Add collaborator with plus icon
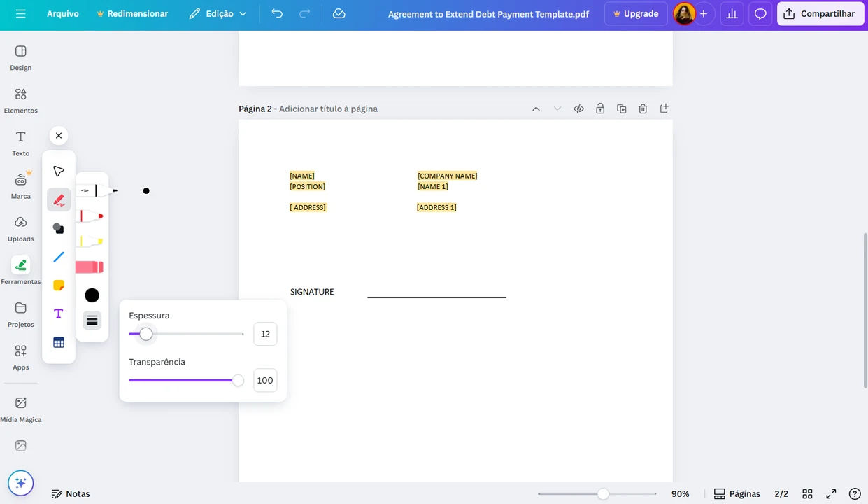 [704, 14]
